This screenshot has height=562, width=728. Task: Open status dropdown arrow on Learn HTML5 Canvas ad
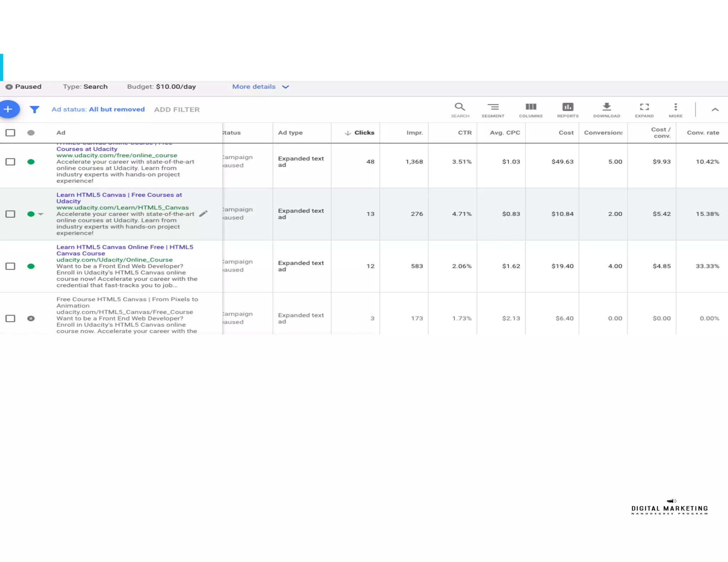pyautogui.click(x=41, y=214)
